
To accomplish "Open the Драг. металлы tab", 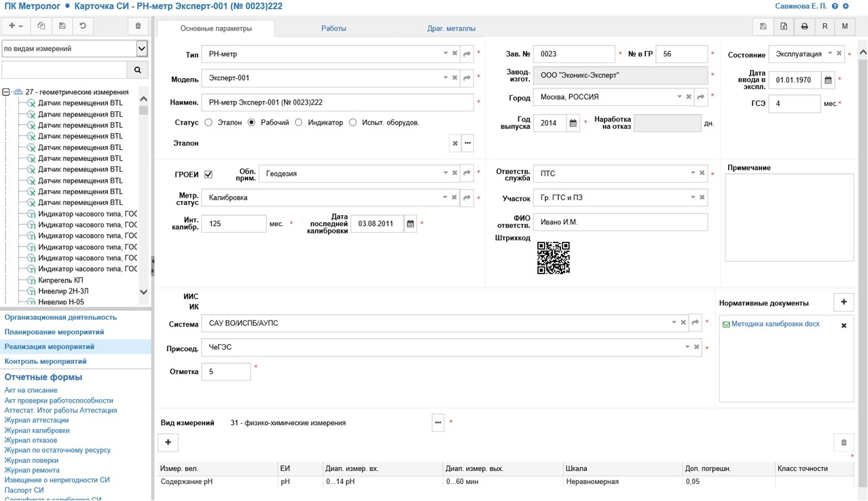I will 451,29.
